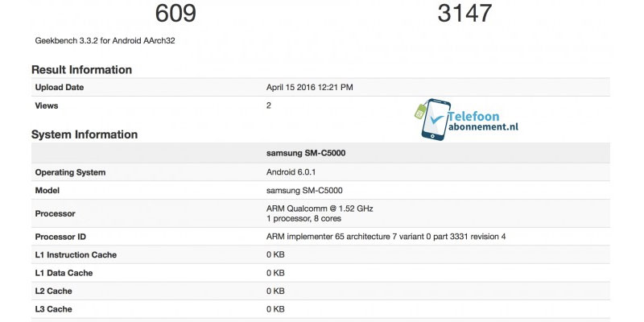Image resolution: width=644 pixels, height=322 pixels.
Task: Click the Processor label
Action: tap(55, 213)
